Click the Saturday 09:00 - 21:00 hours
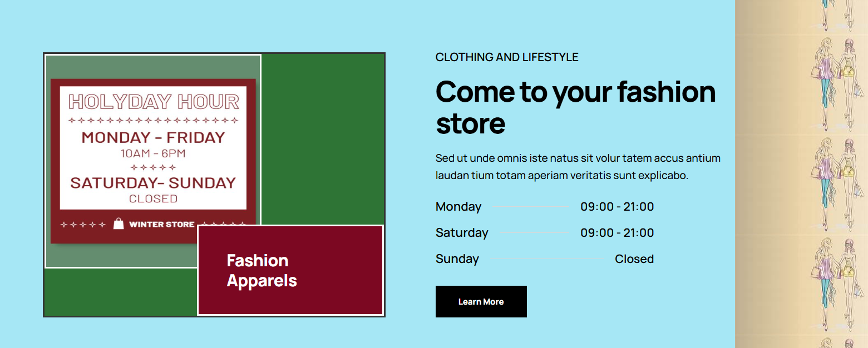Screen dimensions: 868x348 617,233
